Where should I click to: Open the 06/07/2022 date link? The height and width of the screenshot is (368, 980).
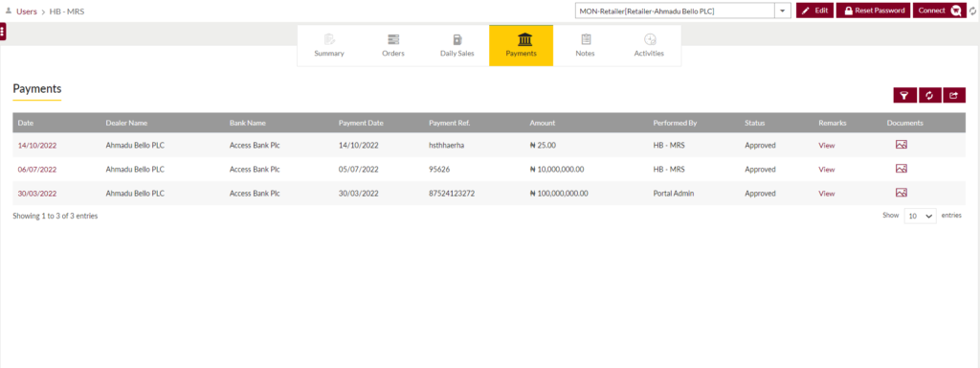tap(37, 169)
